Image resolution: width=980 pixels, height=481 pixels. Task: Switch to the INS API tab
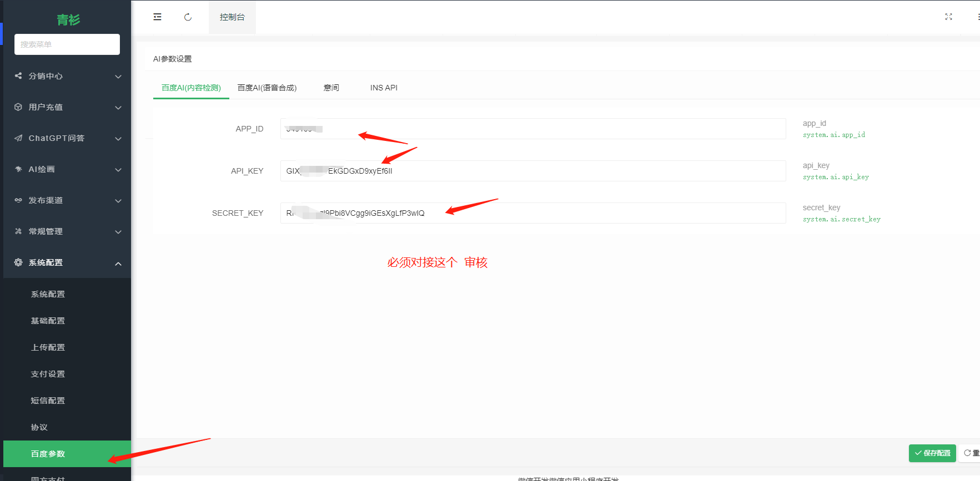tap(384, 88)
